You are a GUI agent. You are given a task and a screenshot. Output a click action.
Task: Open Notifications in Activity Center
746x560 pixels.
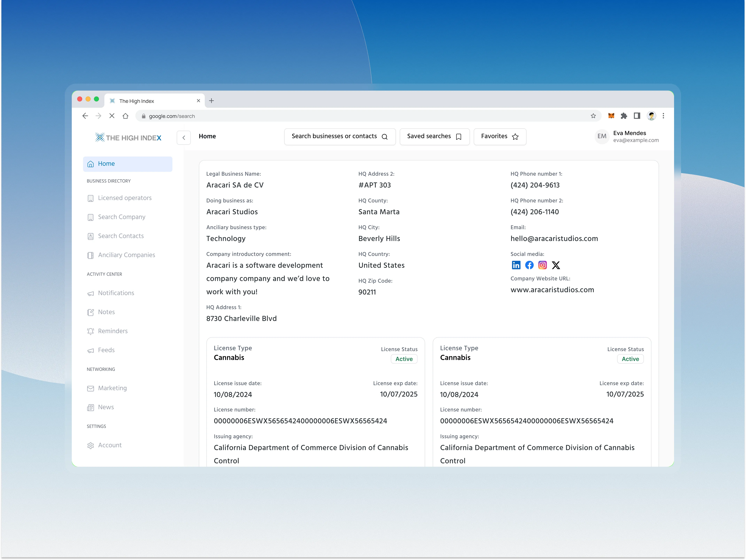click(x=116, y=293)
